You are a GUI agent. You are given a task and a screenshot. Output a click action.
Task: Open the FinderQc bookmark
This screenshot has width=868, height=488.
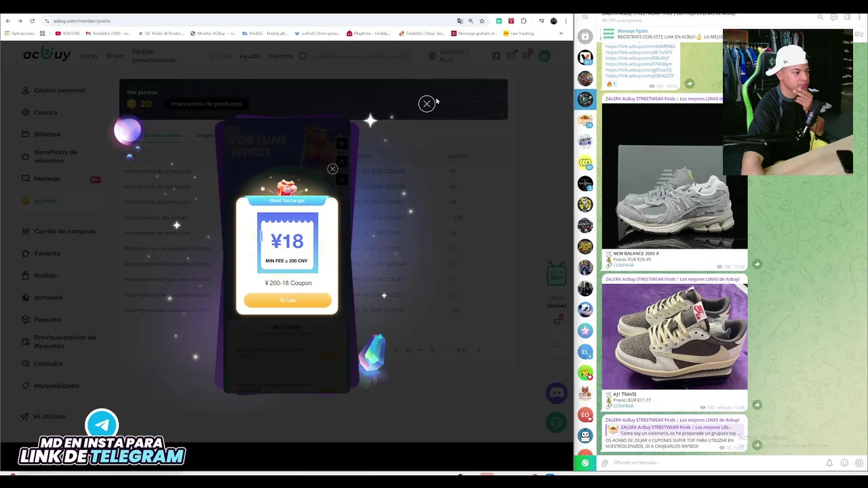[x=422, y=33]
